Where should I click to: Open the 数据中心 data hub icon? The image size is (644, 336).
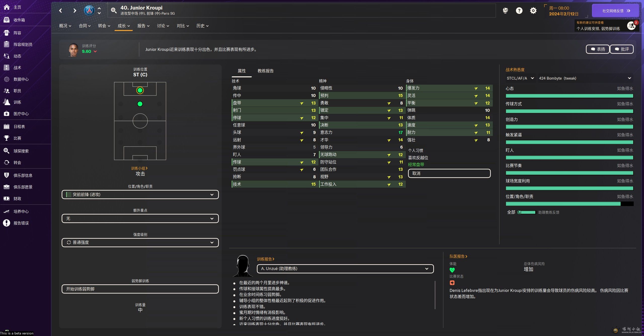click(x=7, y=79)
